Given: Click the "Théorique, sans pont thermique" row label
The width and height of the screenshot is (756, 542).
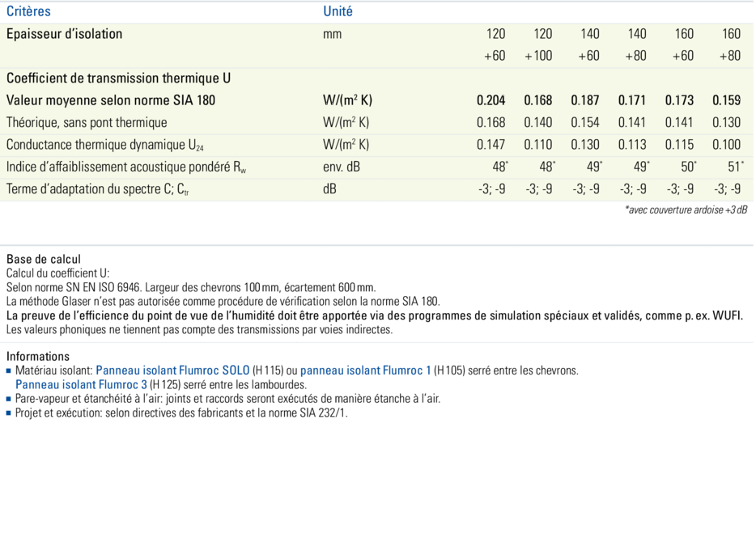Looking at the screenshot, I should pyautogui.click(x=87, y=123).
